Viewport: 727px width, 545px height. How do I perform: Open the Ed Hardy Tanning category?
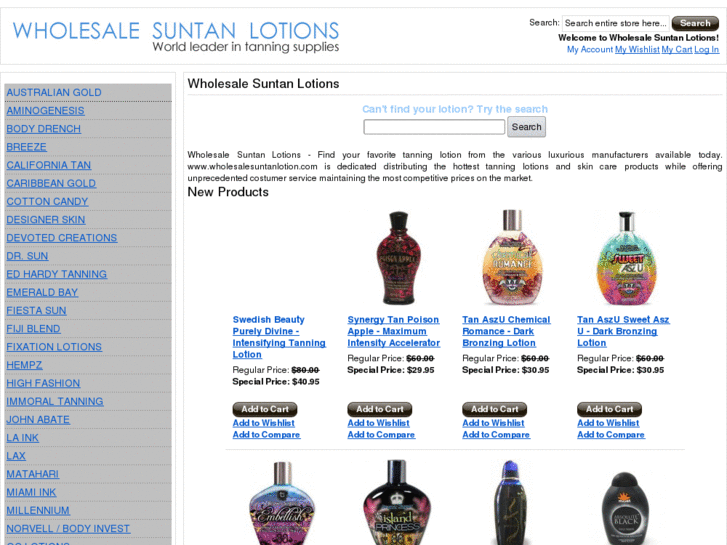coord(57,274)
